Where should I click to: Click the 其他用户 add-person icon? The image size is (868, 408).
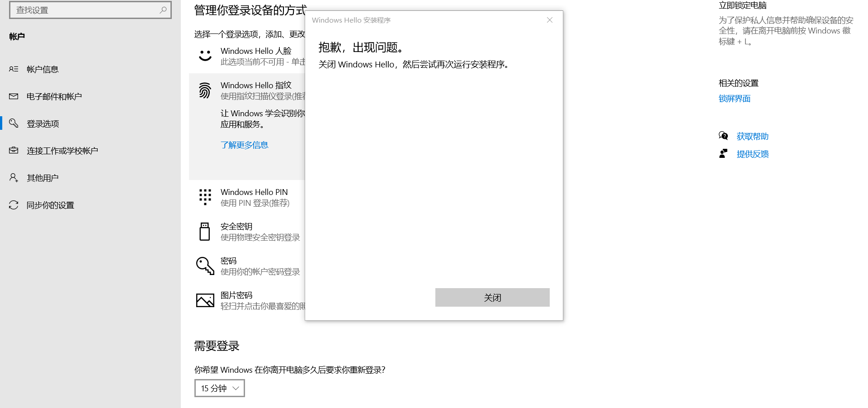(x=14, y=178)
